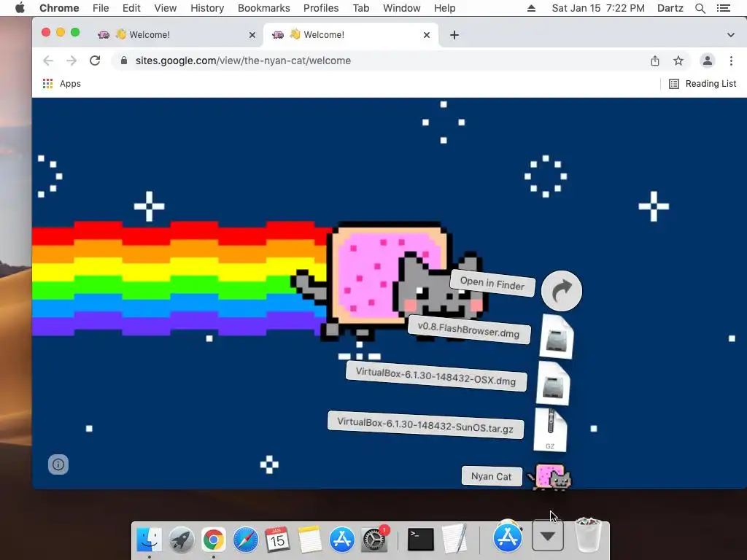Open the Reading List
This screenshot has width=747, height=560.
(x=703, y=84)
